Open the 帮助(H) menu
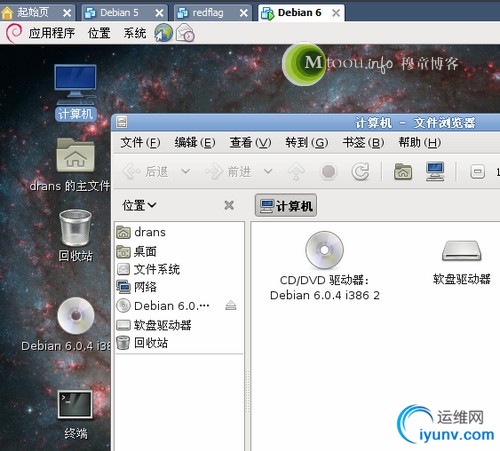This screenshot has width=500, height=451. (x=420, y=143)
